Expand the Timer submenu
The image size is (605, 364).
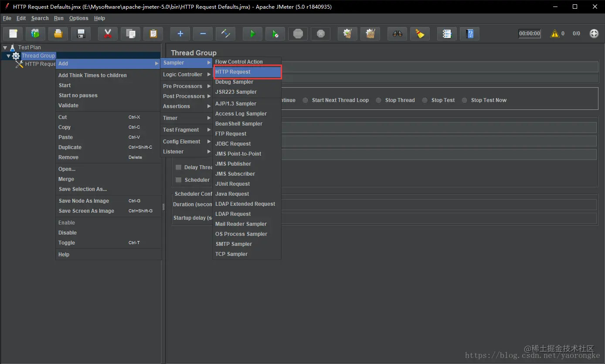187,118
